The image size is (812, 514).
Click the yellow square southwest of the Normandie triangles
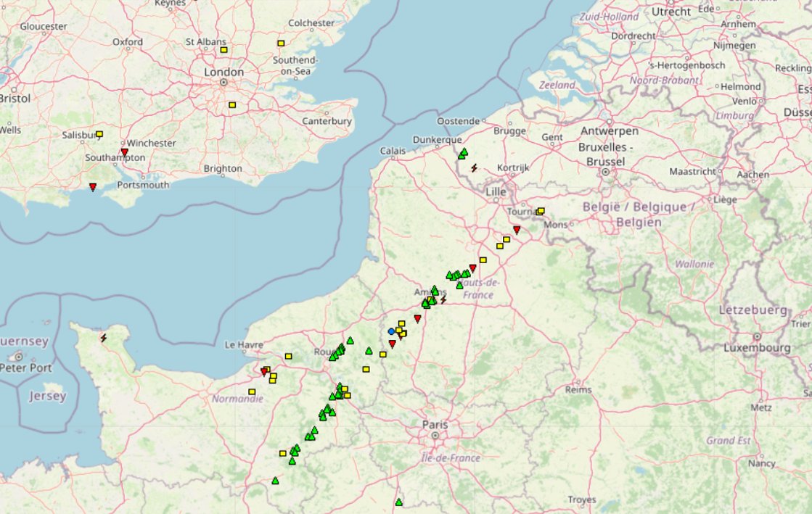[x=282, y=452]
